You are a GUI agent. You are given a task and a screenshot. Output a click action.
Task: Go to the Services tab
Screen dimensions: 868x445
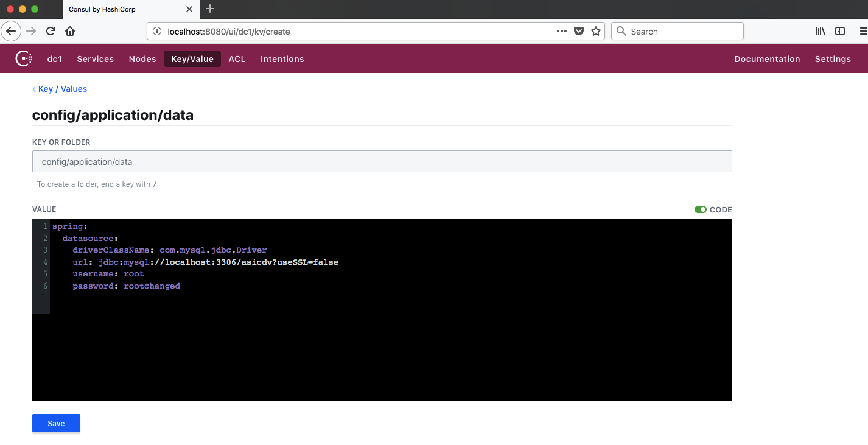tap(96, 59)
